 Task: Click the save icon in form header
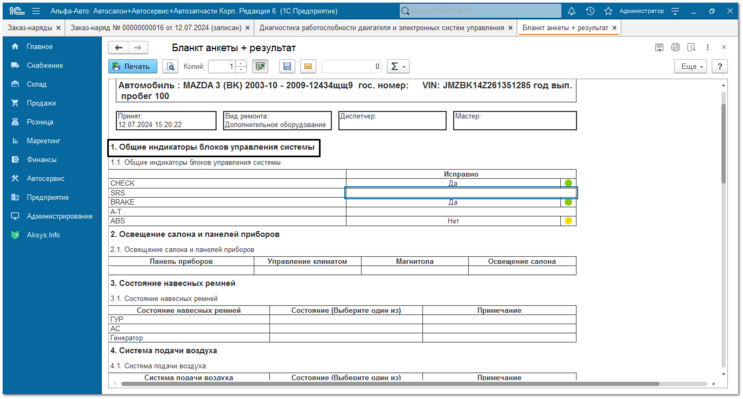click(x=659, y=47)
